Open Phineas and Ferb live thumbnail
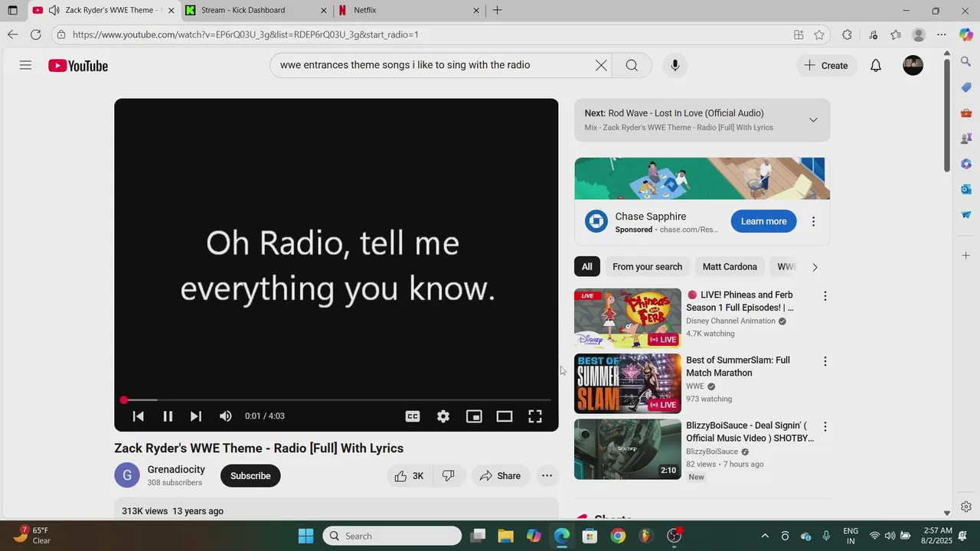Screen dimensions: 980x551 [x=628, y=318]
